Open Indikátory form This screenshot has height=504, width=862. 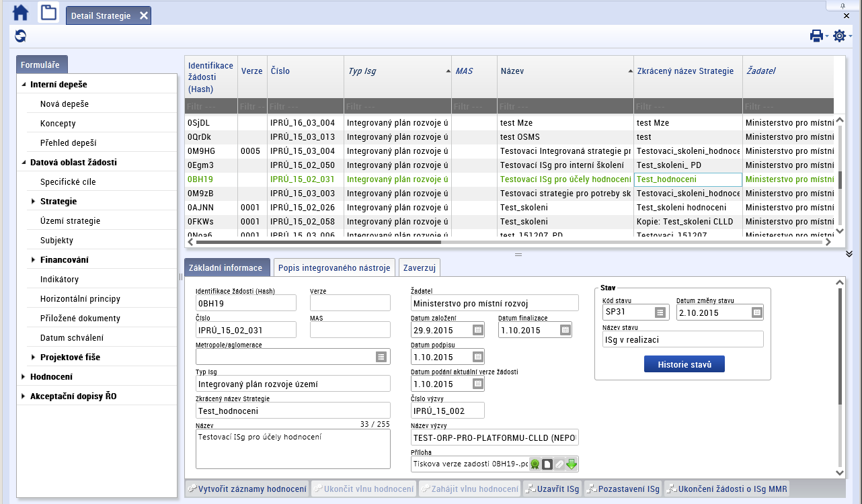pos(59,280)
